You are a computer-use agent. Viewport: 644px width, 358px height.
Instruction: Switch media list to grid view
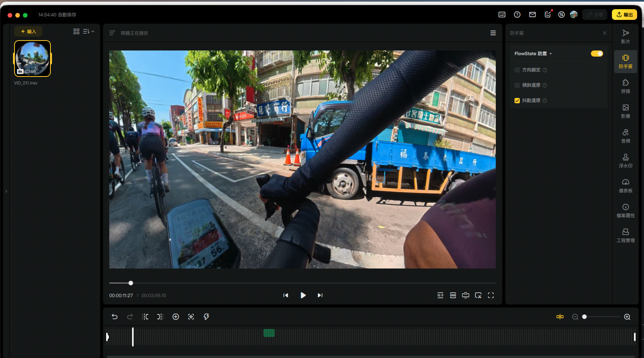[x=76, y=31]
